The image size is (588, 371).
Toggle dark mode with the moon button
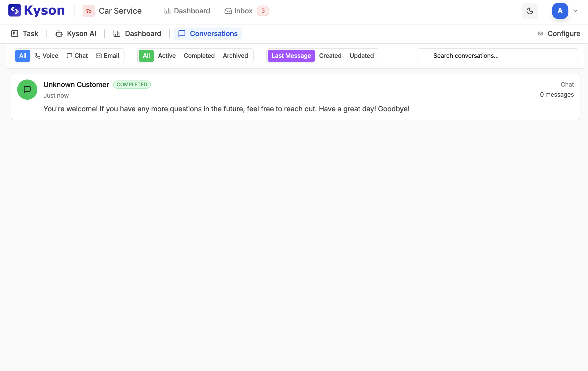pos(530,11)
